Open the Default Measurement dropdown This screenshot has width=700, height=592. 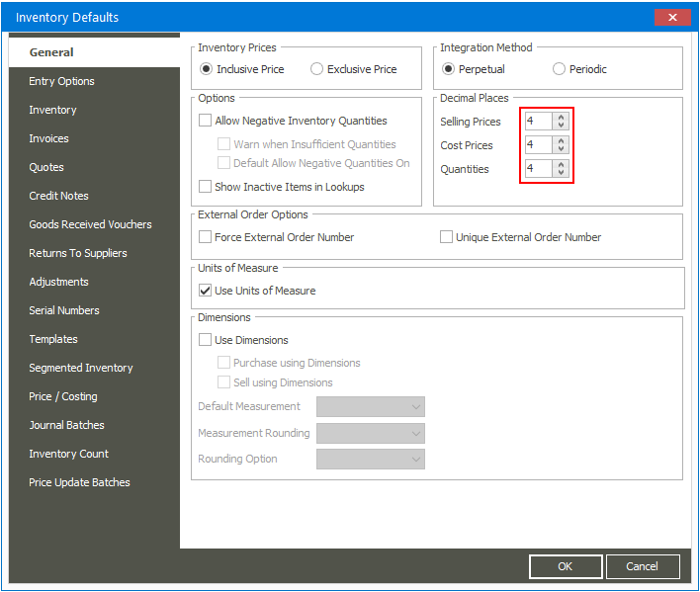click(370, 406)
